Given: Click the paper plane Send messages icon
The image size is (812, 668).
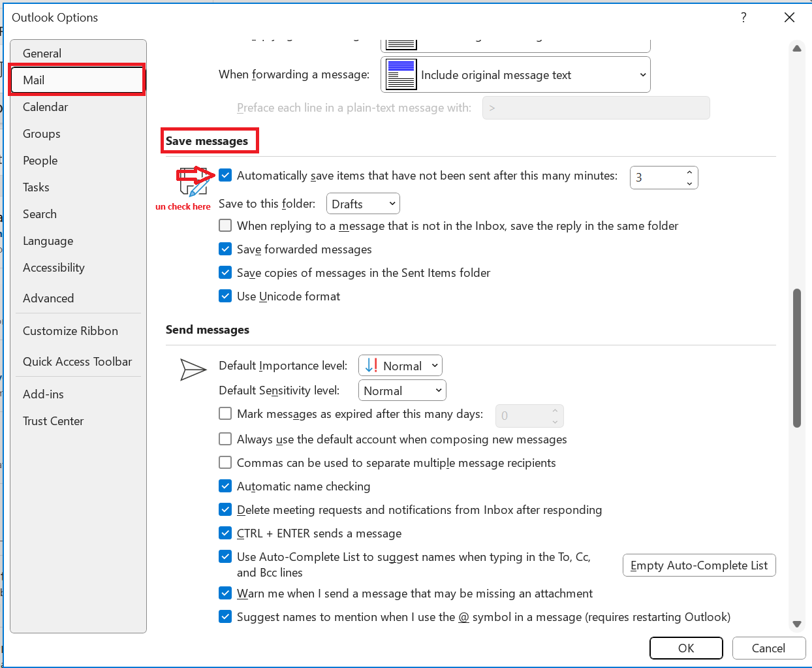Looking at the screenshot, I should (193, 370).
